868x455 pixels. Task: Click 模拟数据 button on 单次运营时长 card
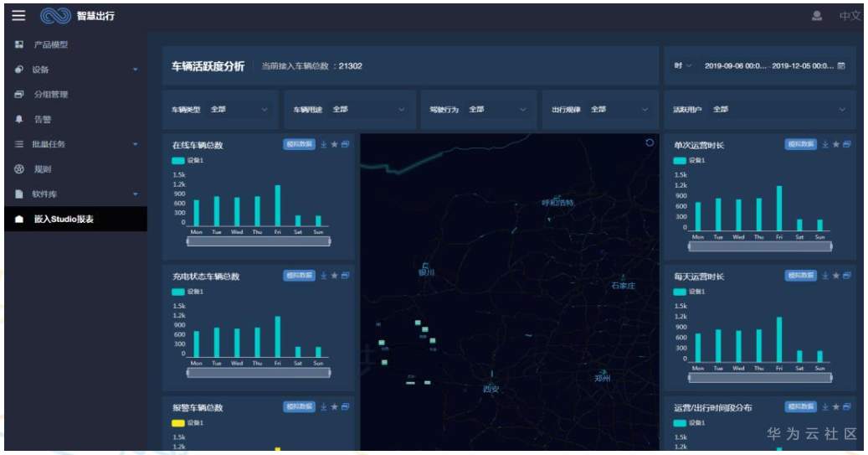click(x=801, y=144)
